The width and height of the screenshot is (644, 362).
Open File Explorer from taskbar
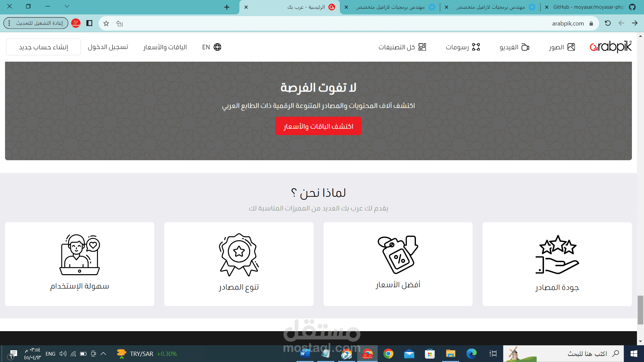[450, 354]
